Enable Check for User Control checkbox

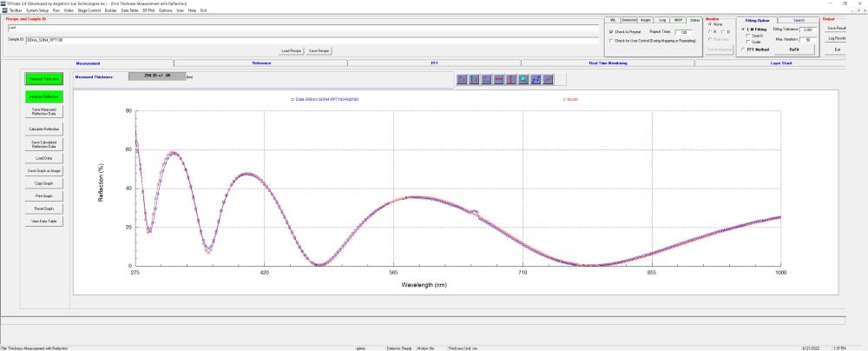pyautogui.click(x=612, y=41)
